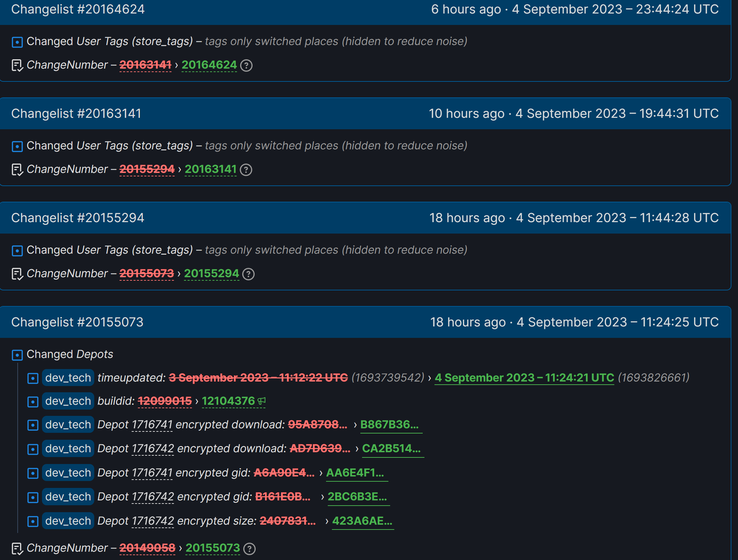Image resolution: width=738 pixels, height=560 pixels.
Task: Click the help icon beside 20155073
Action: (249, 549)
